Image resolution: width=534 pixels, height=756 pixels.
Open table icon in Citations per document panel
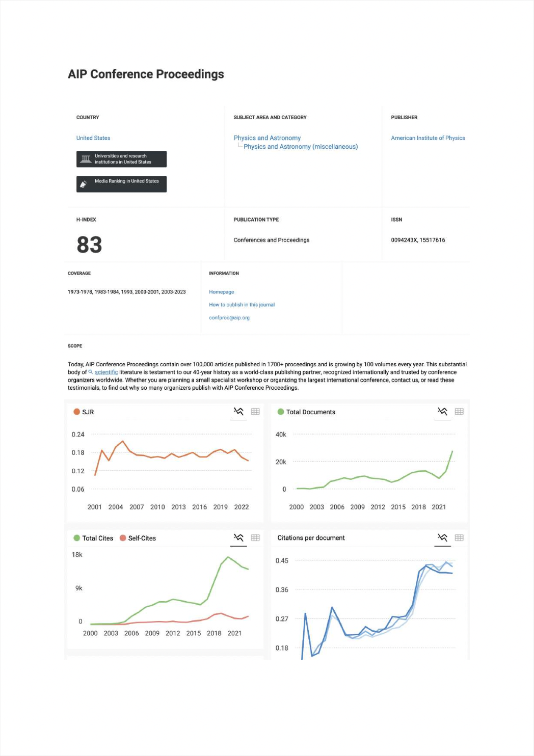click(x=459, y=538)
